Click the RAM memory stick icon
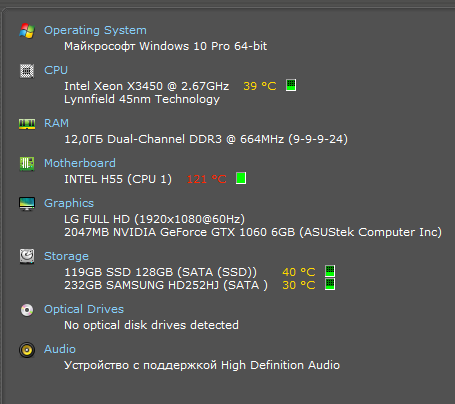Image resolution: width=455 pixels, height=404 pixels. [x=27, y=124]
